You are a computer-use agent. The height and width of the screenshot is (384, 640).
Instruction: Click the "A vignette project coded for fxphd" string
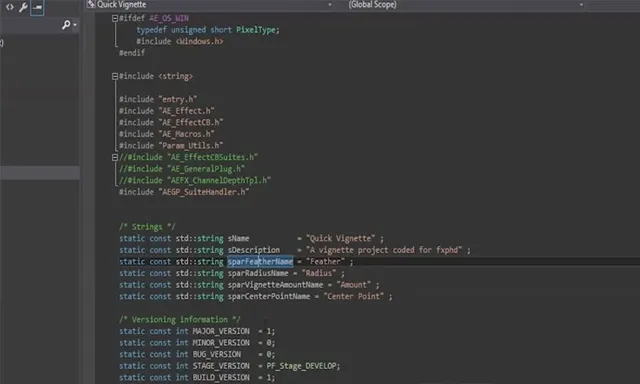pyautogui.click(x=384, y=250)
